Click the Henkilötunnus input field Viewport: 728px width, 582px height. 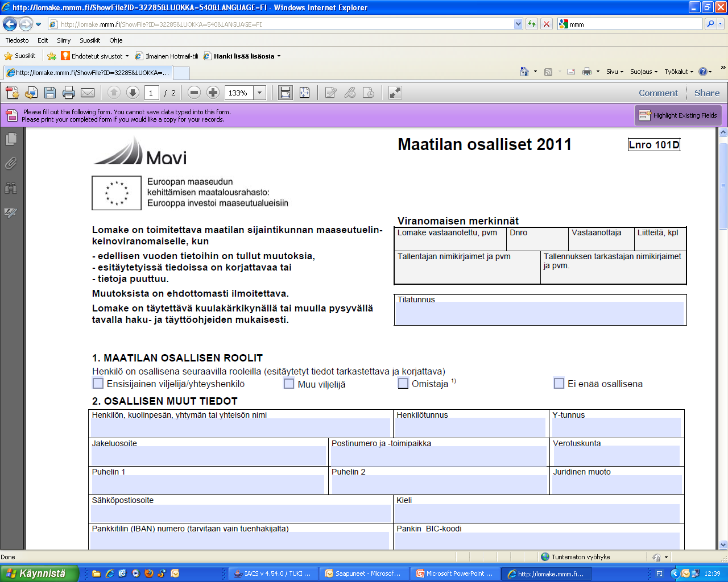pos(471,427)
